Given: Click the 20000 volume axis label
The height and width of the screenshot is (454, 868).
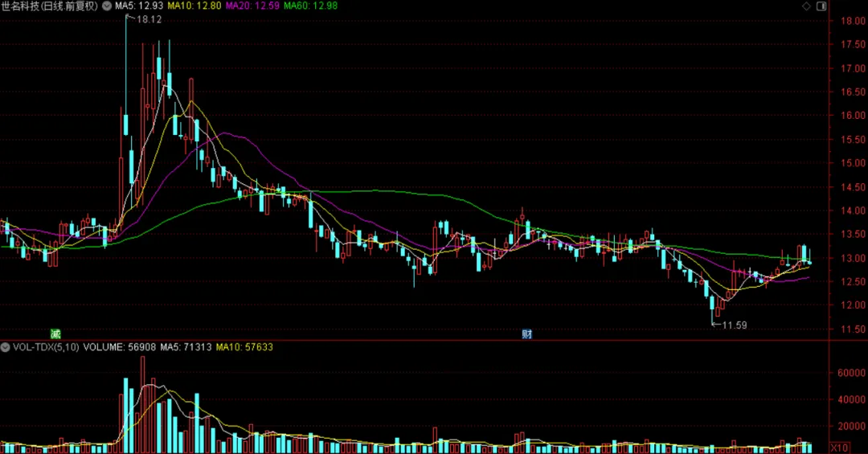Looking at the screenshot, I should click(x=851, y=427).
